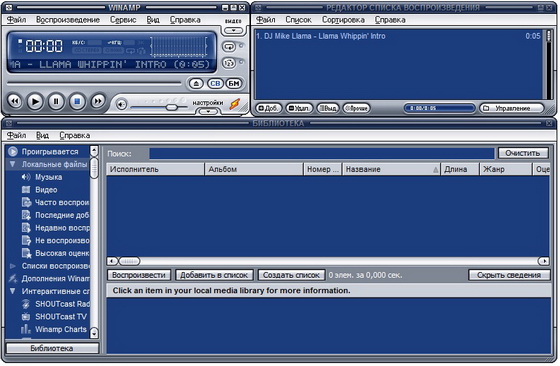Click the playlist time progress display

pyautogui.click(x=440, y=108)
